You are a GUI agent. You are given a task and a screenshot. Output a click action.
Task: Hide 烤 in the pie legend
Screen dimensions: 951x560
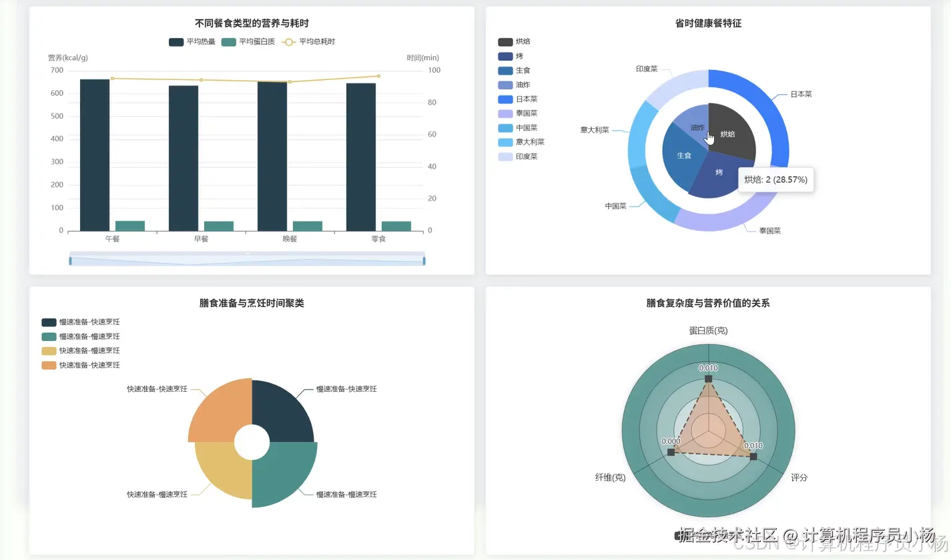(x=510, y=56)
